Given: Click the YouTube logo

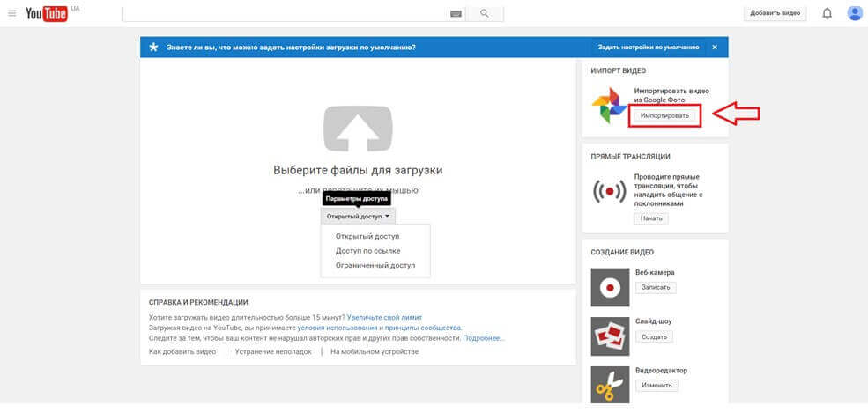Looking at the screenshot, I should click(x=47, y=13).
